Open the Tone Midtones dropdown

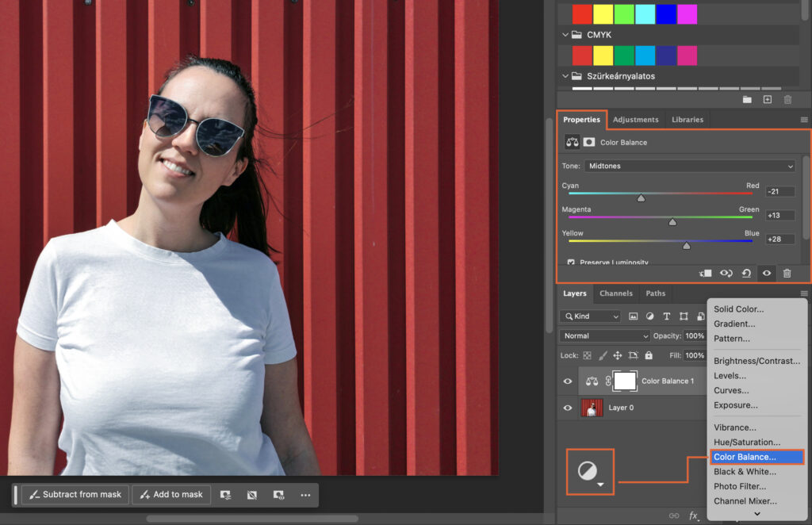[x=689, y=166]
